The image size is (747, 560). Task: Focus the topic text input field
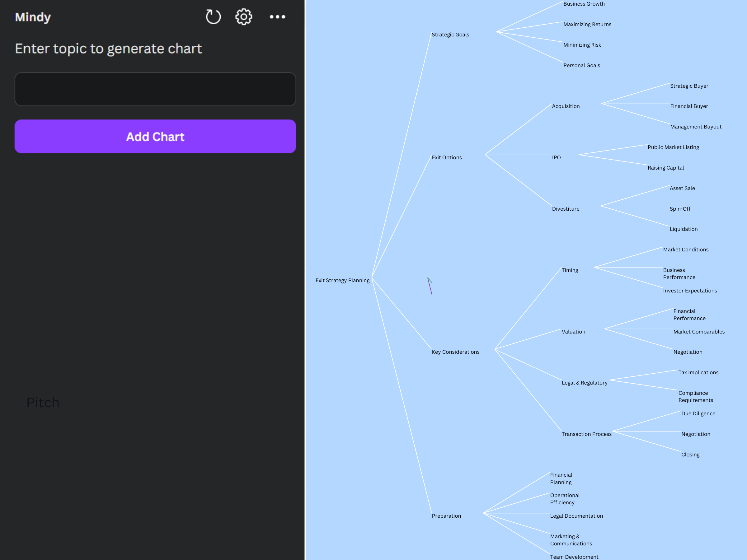[x=155, y=89]
